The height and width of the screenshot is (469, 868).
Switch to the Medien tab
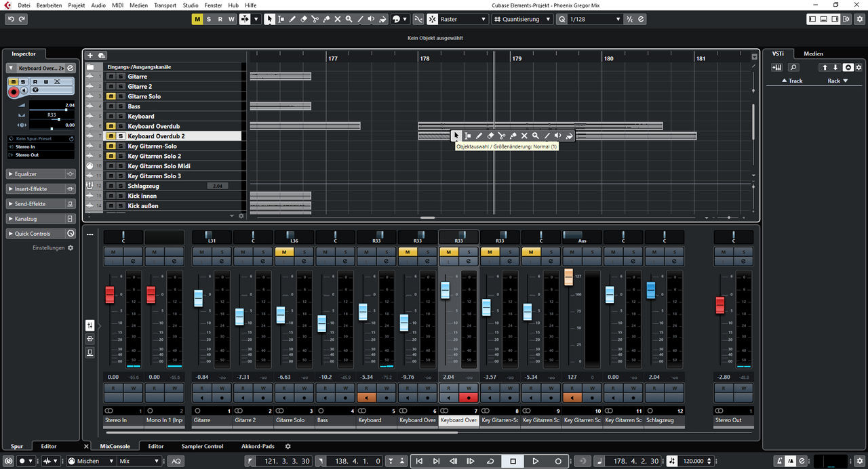tap(813, 54)
